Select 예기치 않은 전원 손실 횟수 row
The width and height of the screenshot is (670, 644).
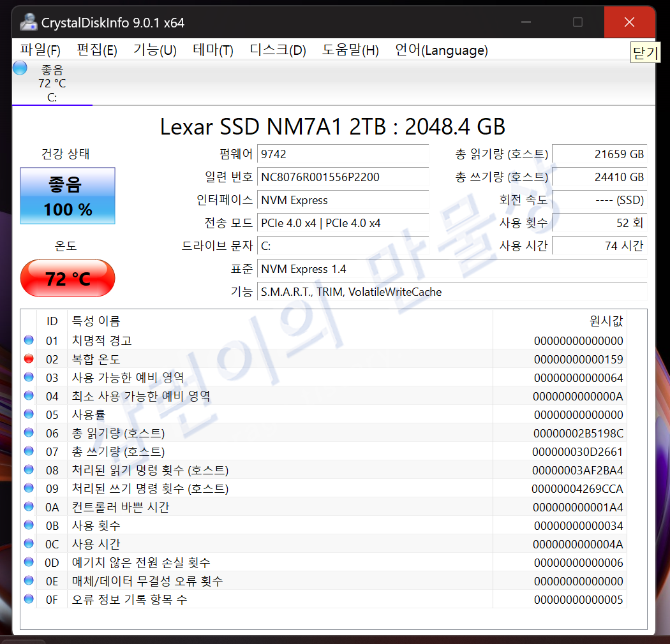coord(324,562)
